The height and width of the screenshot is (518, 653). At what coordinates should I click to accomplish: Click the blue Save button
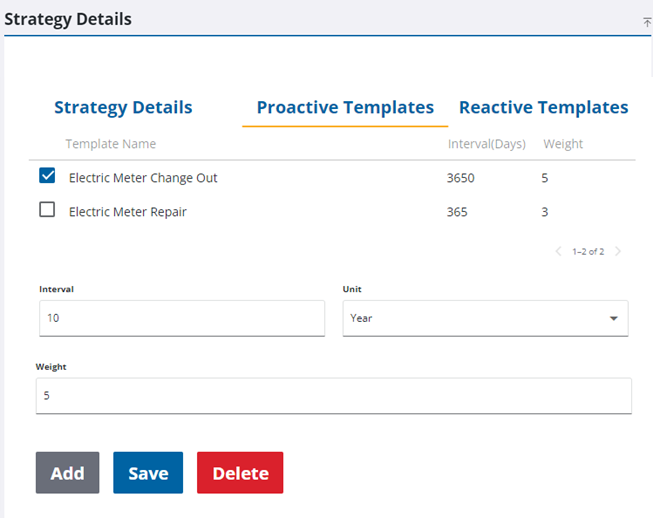(x=148, y=473)
